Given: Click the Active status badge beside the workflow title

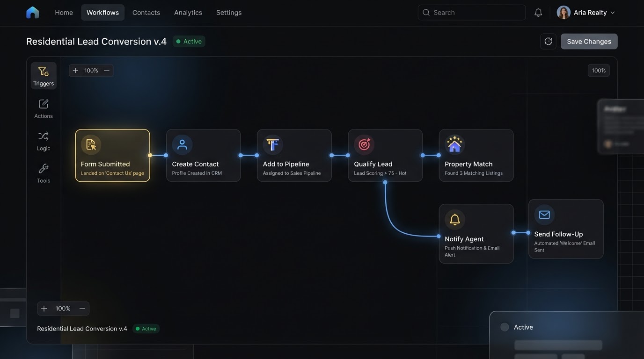Looking at the screenshot, I should click(x=189, y=41).
